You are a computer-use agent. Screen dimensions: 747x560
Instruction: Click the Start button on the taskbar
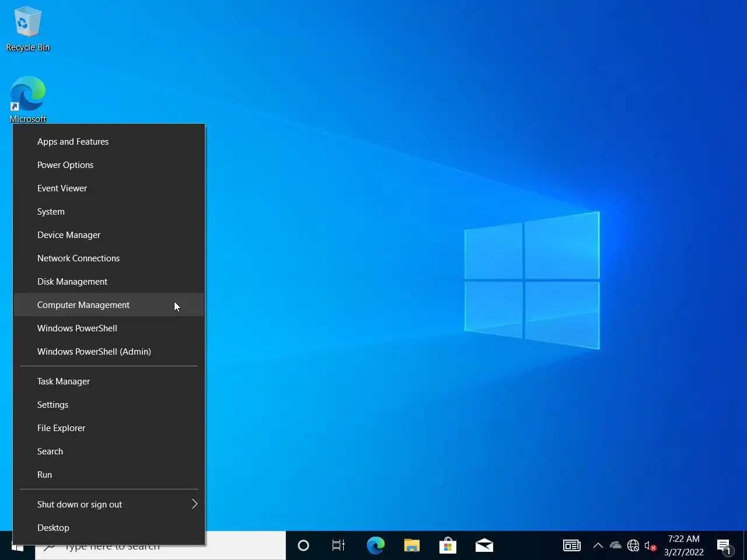coord(18,546)
